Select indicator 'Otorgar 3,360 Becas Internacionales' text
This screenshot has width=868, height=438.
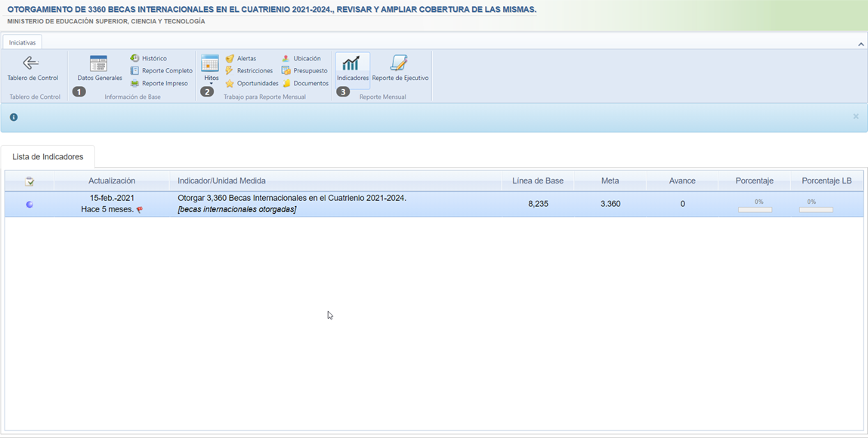tap(292, 198)
